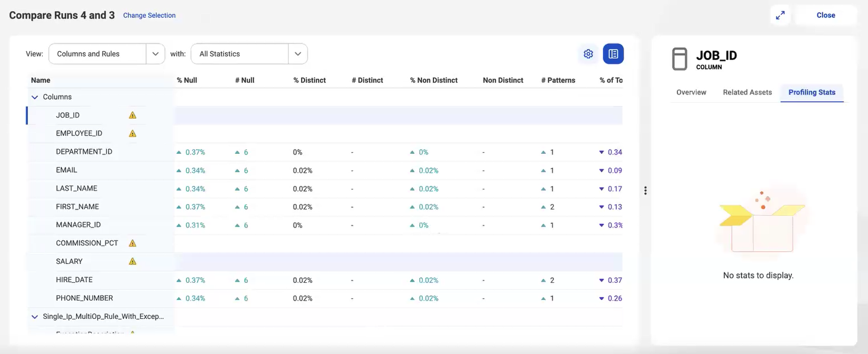This screenshot has width=868, height=354.
Task: Switch to the Overview tab
Action: tap(691, 93)
